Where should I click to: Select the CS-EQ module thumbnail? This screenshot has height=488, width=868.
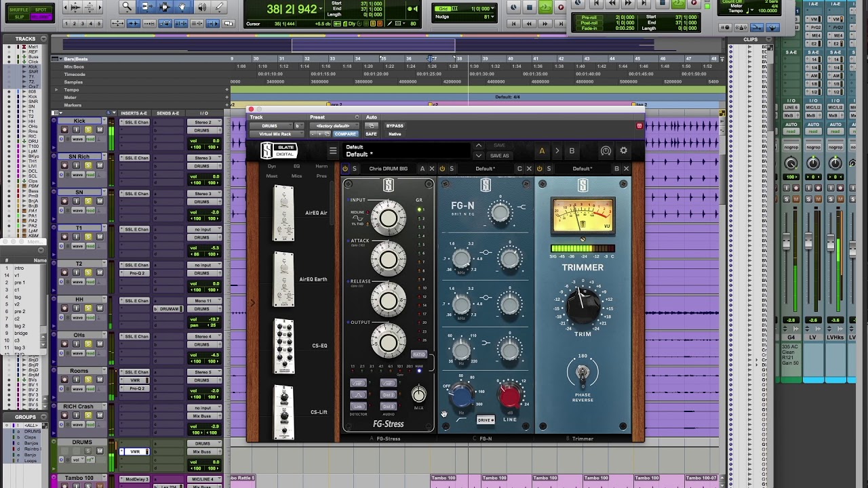pyautogui.click(x=284, y=346)
